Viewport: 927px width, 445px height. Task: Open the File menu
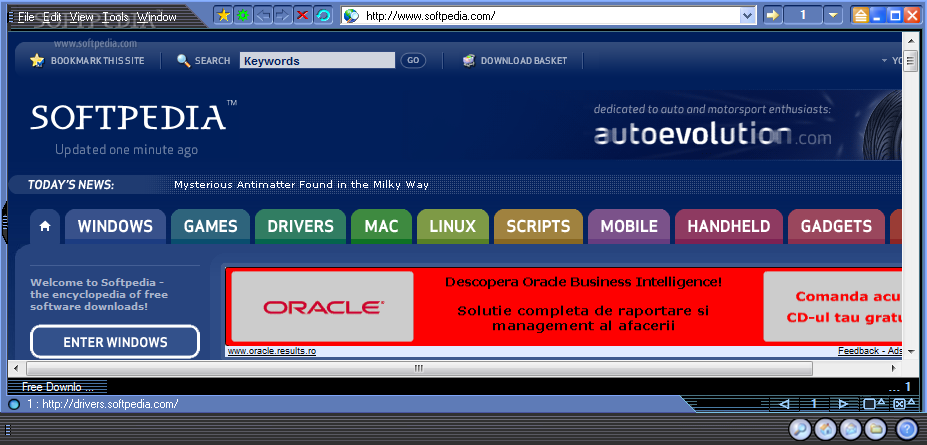[x=26, y=17]
